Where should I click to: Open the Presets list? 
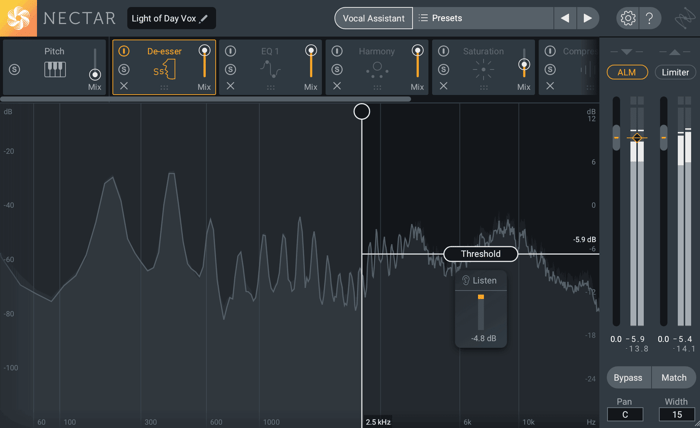[x=483, y=18]
